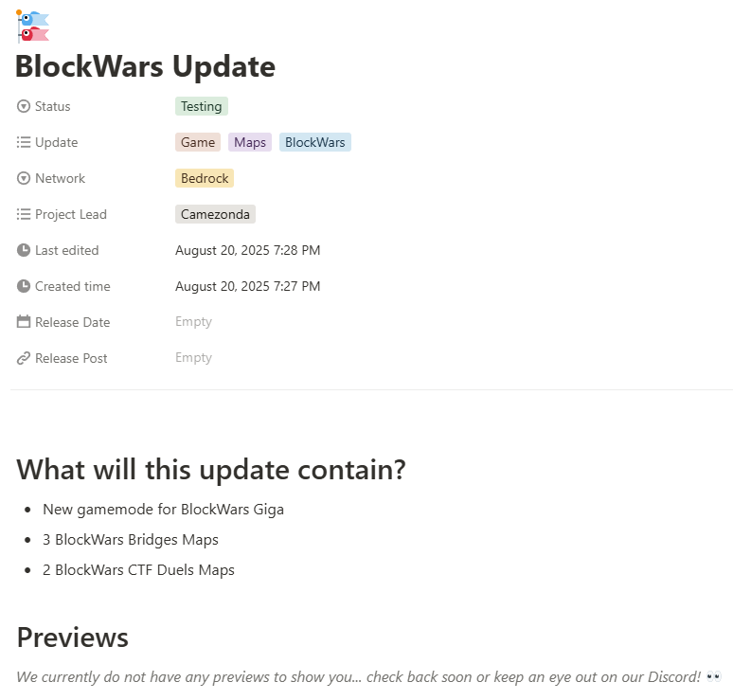Click the Last edited clock icon
Screen dimensions: 733x700
(x=24, y=250)
